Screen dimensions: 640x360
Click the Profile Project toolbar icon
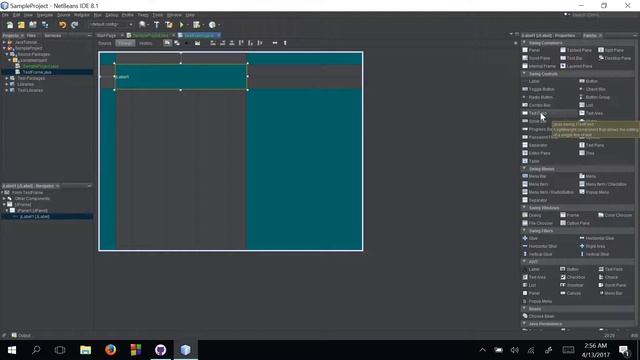tap(212, 25)
